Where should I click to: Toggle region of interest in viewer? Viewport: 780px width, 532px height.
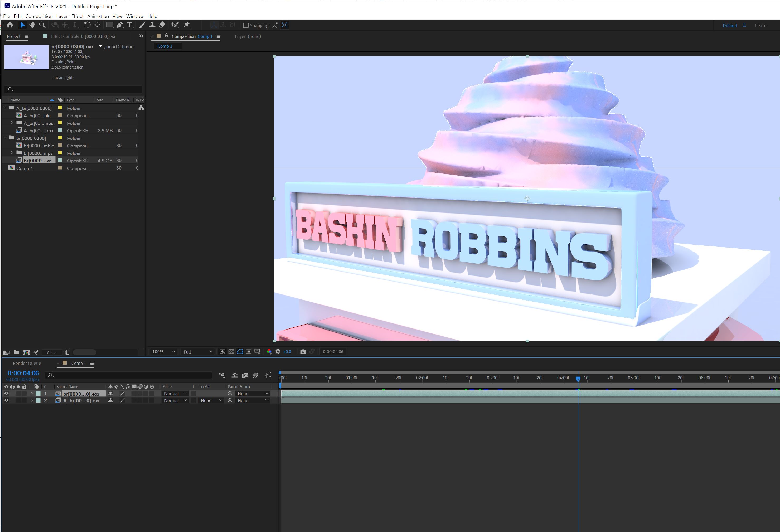pos(249,352)
